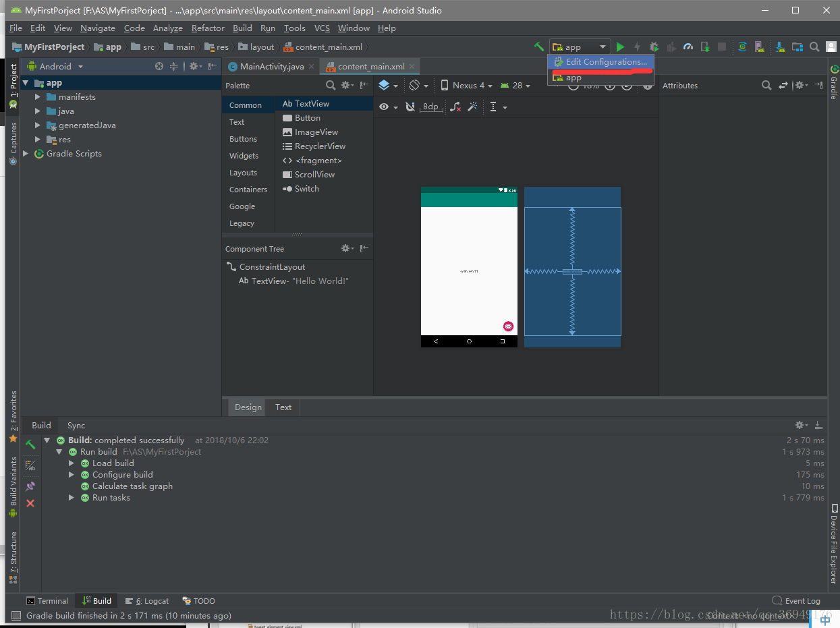Export the build output with the download icon

818,425
